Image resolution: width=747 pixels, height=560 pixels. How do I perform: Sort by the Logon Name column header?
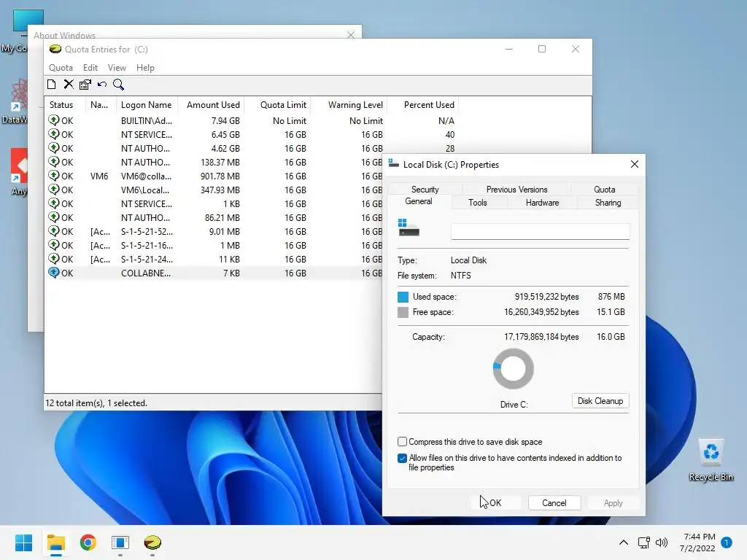click(147, 105)
